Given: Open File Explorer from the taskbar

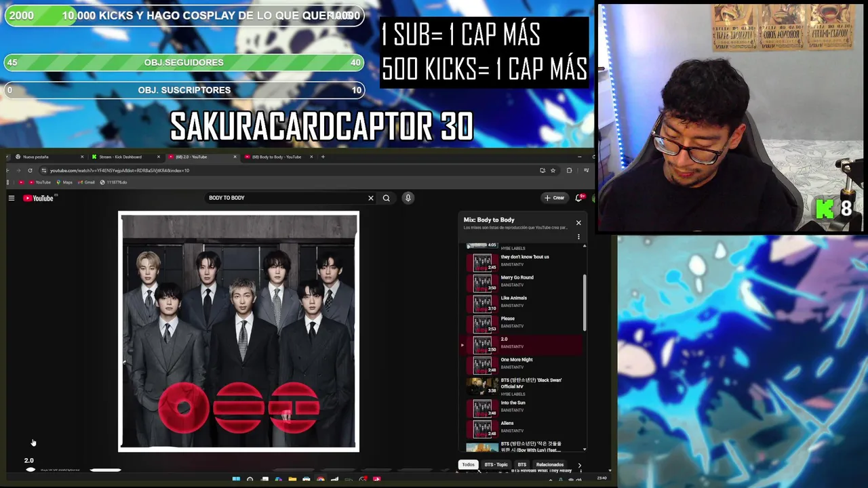Looking at the screenshot, I should click(x=292, y=479).
